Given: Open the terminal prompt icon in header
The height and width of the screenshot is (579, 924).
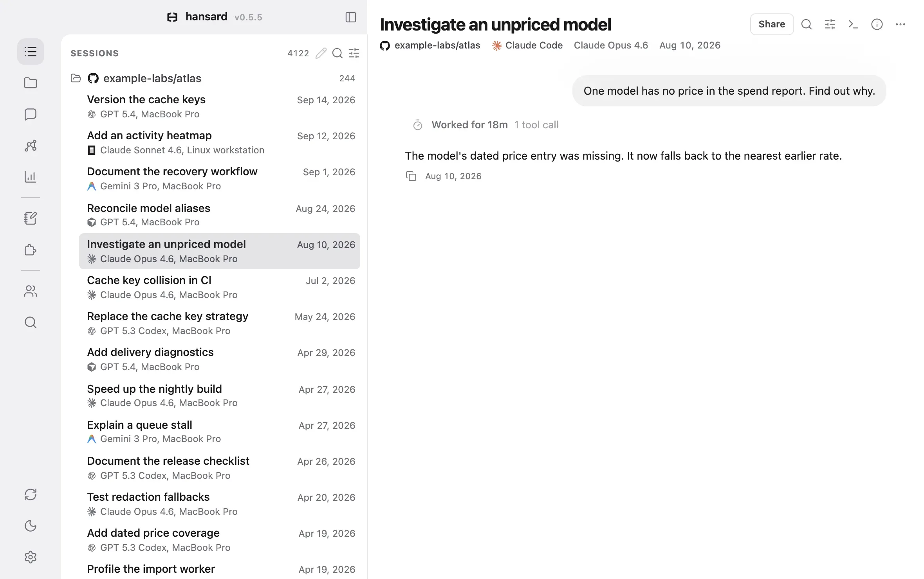Looking at the screenshot, I should [854, 24].
